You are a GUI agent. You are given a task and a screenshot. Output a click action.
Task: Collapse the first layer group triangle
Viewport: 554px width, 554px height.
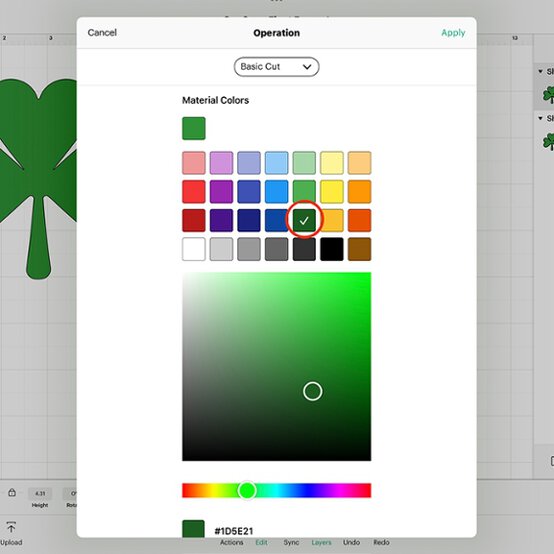pyautogui.click(x=540, y=71)
